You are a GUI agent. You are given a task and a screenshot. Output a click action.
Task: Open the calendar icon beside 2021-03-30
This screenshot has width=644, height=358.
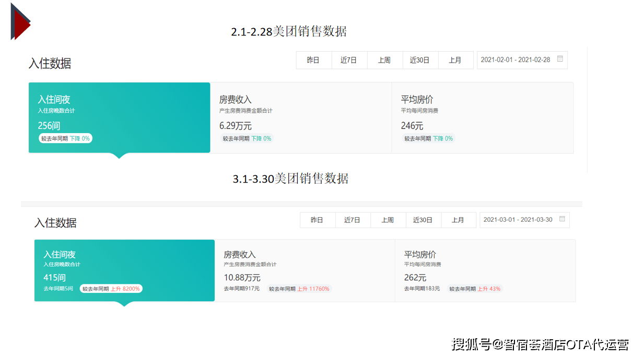point(562,219)
